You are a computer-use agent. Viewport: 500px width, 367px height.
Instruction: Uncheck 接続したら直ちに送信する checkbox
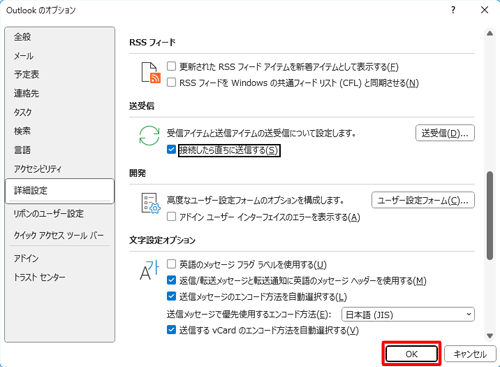pos(171,150)
